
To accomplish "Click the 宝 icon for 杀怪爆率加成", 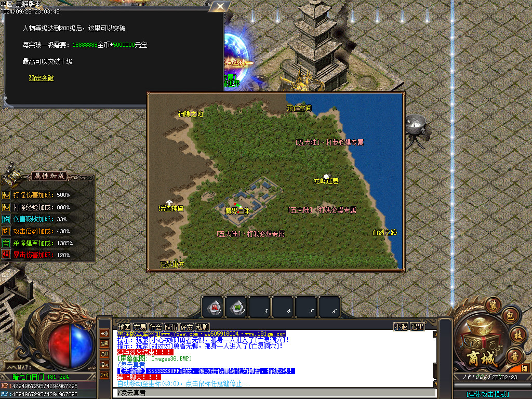I will click(x=6, y=243).
